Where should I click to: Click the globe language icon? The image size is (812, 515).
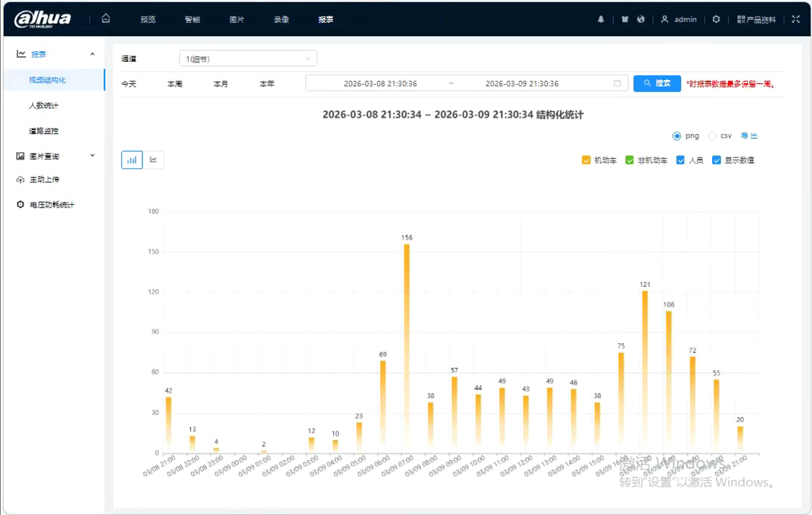tap(641, 19)
